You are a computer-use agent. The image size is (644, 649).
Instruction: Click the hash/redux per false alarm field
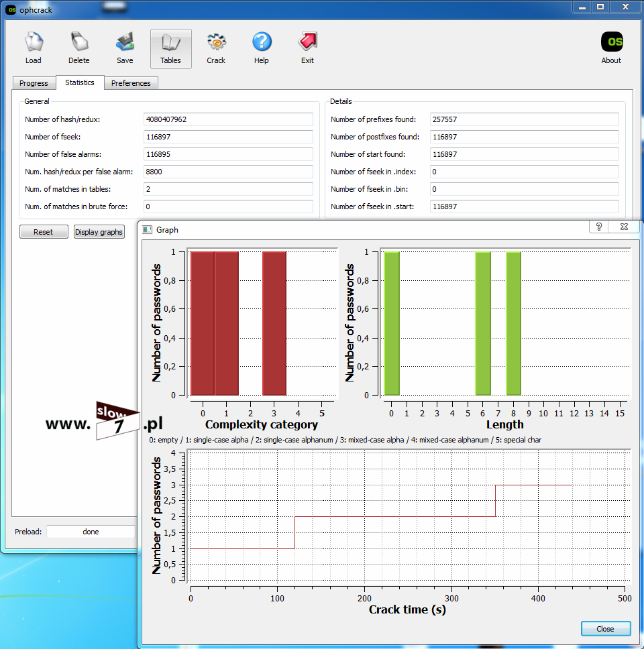click(228, 172)
